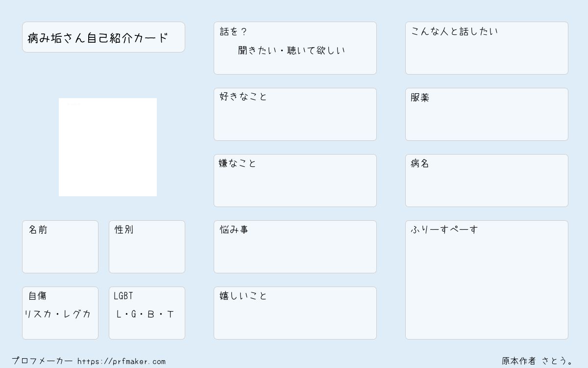Image resolution: width=588 pixels, height=368 pixels.
Task: Click the プロフメーカー footer text
Action: tap(42, 361)
